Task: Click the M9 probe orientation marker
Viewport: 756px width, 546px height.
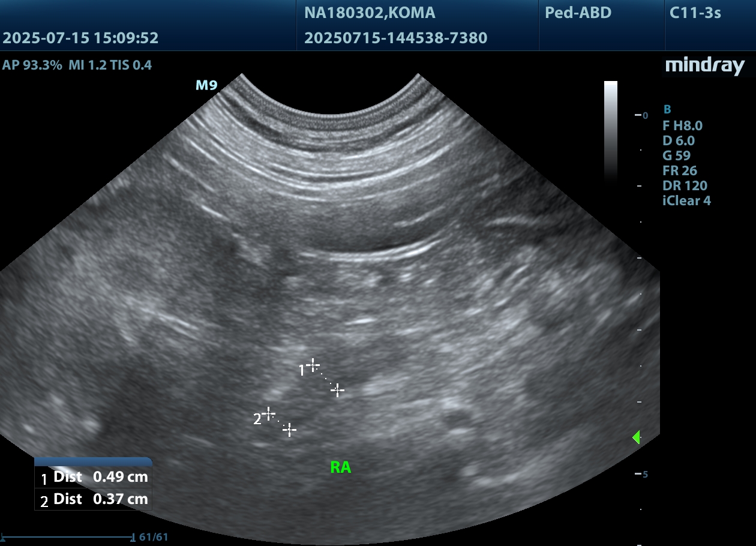Action: point(206,85)
